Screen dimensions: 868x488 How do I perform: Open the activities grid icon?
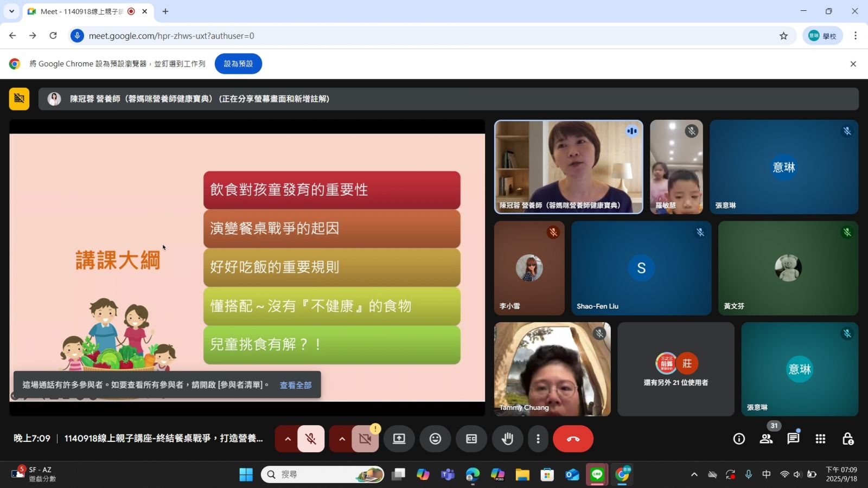(x=820, y=439)
